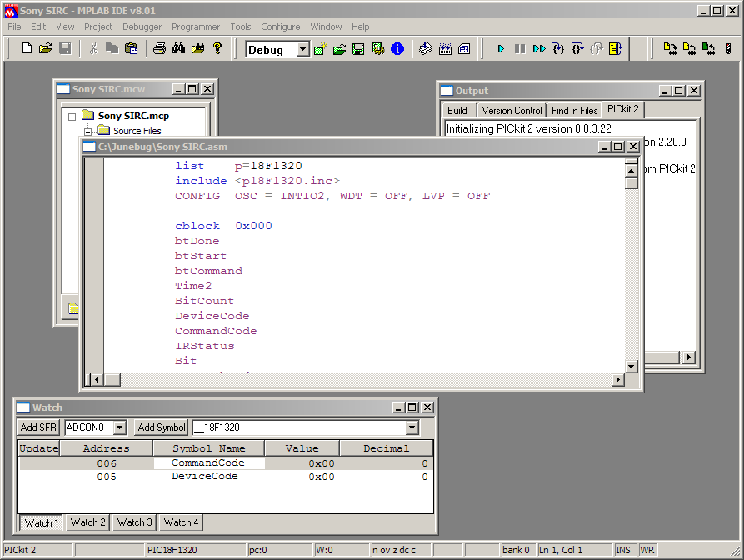Viewport: 744px width, 560px height.
Task: Click the Find binoculars icon
Action: [179, 48]
